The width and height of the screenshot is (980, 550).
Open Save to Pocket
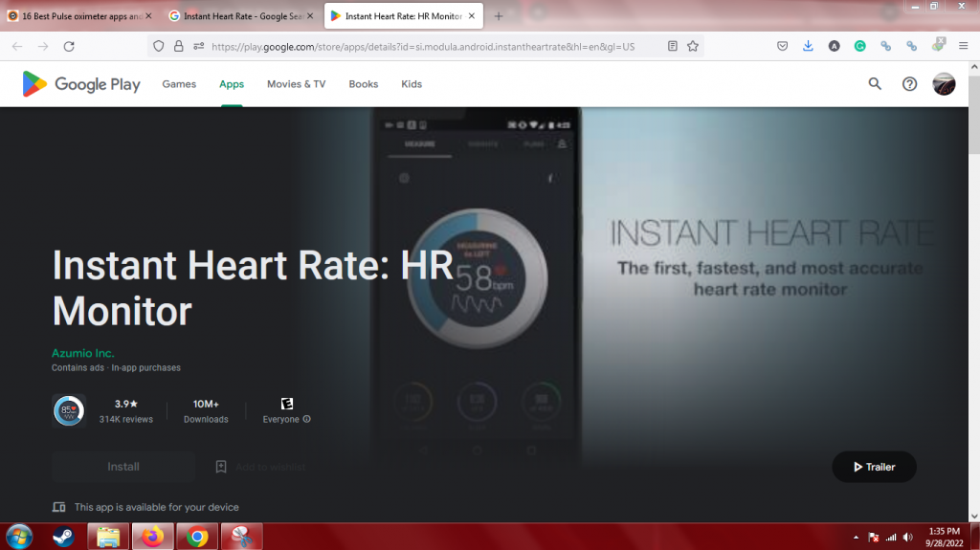click(x=783, y=46)
